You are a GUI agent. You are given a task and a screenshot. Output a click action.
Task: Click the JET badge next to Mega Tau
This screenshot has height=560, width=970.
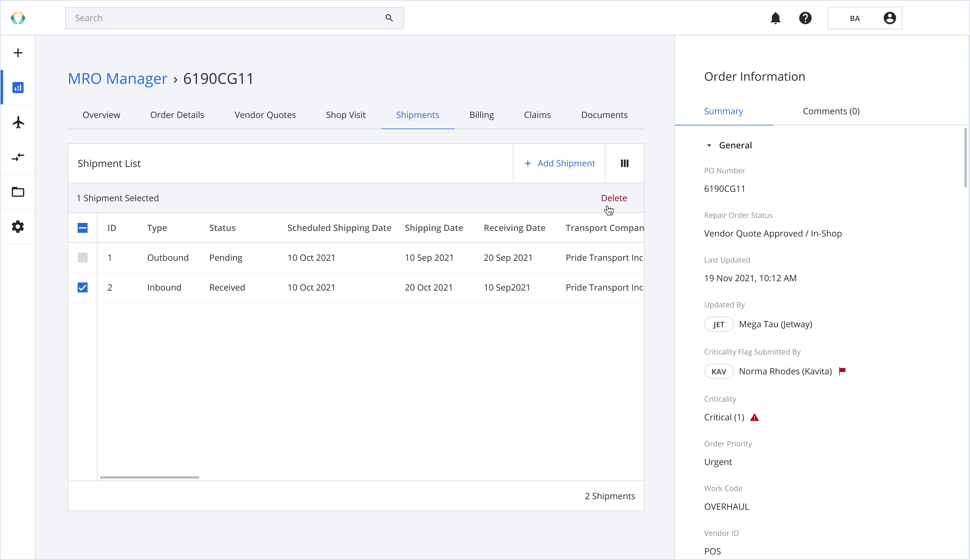tap(718, 324)
